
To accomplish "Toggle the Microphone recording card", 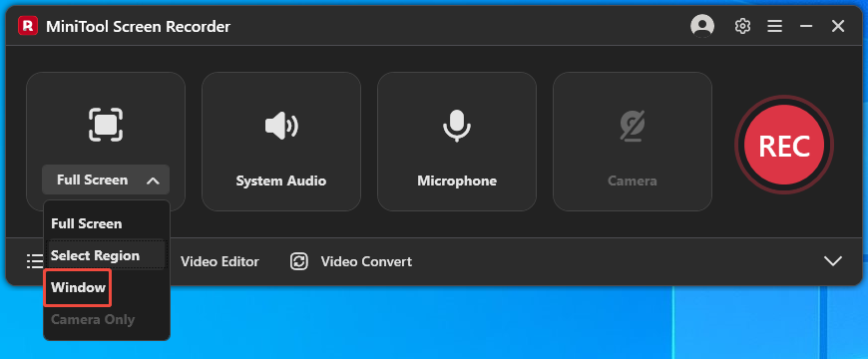I will (457, 142).
